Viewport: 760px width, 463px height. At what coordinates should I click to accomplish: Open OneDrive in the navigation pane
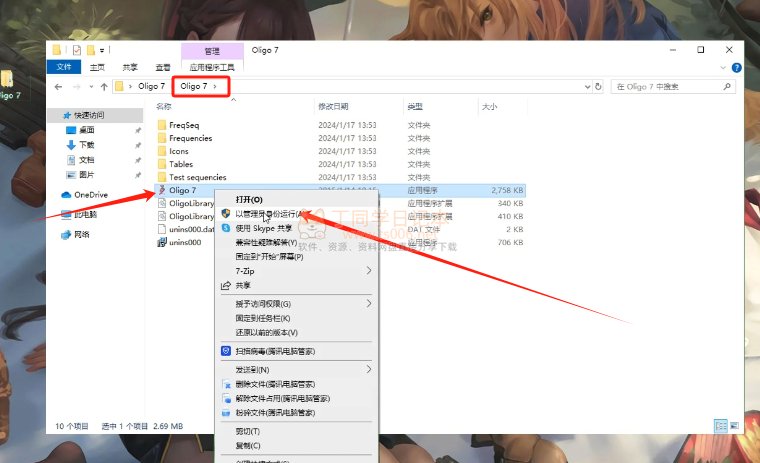91,195
